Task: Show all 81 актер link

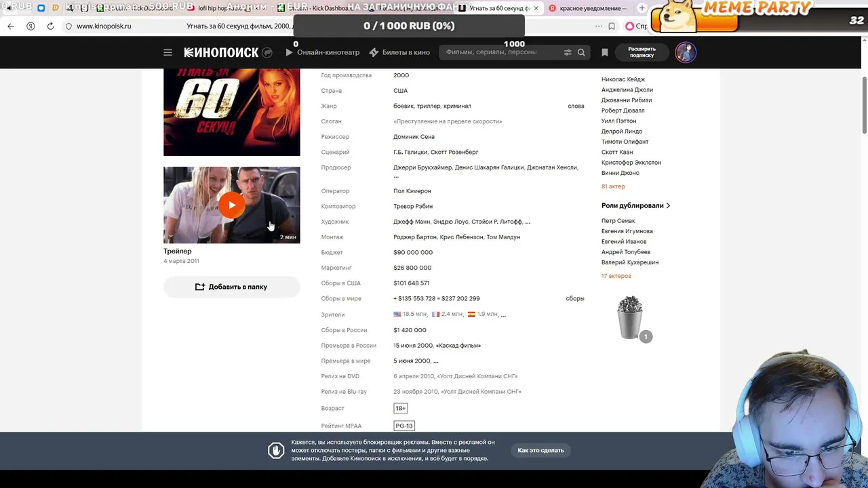Action: [x=613, y=186]
